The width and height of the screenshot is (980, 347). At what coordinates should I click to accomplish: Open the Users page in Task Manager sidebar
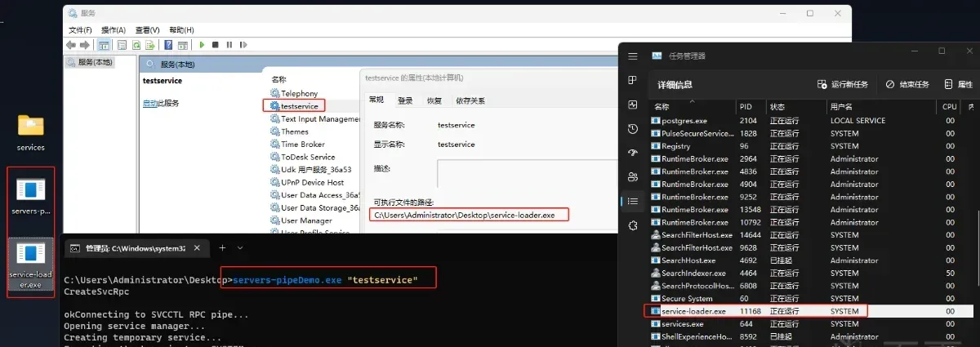coord(633,176)
